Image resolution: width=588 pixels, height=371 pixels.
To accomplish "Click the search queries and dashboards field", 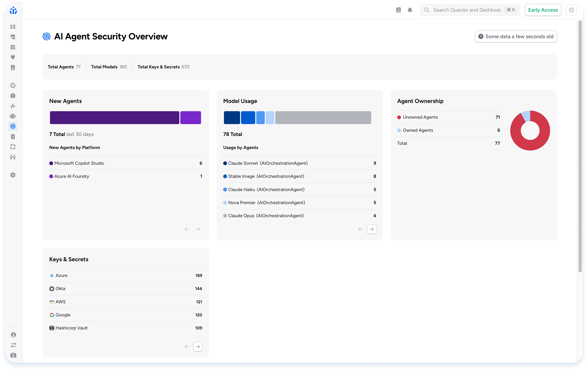I will pos(467,10).
